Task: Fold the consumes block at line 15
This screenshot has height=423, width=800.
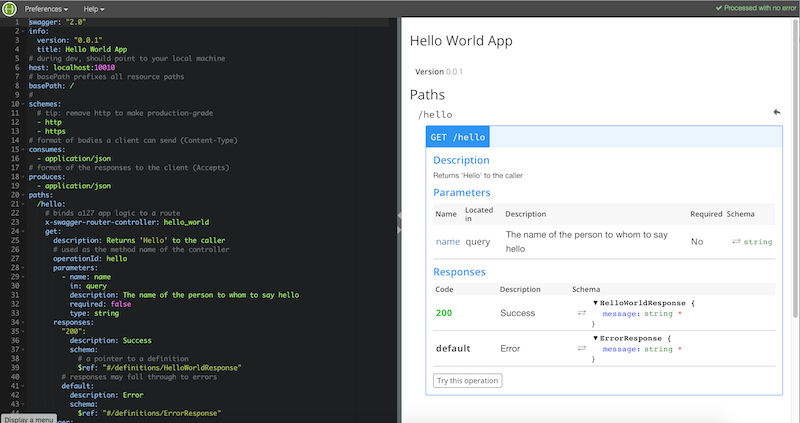Action: 23,150
